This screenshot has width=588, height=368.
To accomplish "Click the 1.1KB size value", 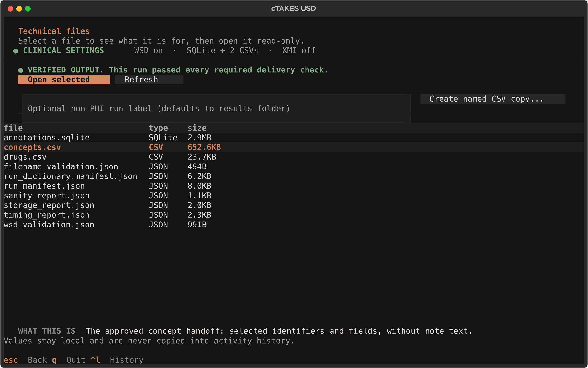I will [199, 196].
